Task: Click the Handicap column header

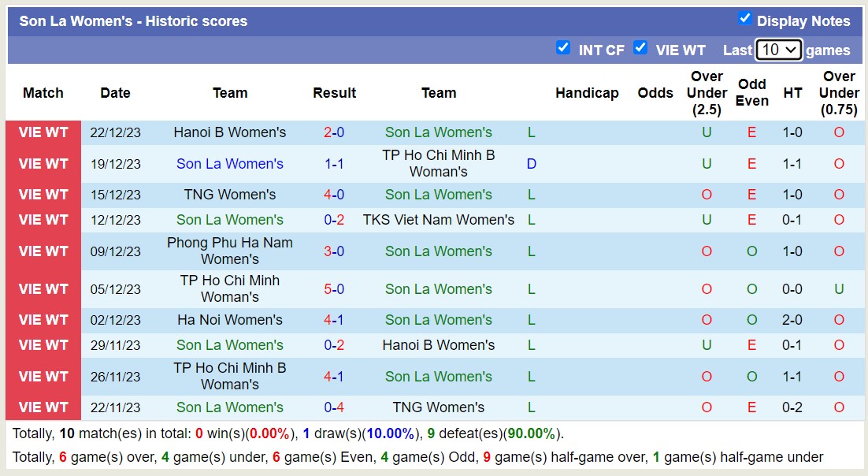Action: (587, 93)
